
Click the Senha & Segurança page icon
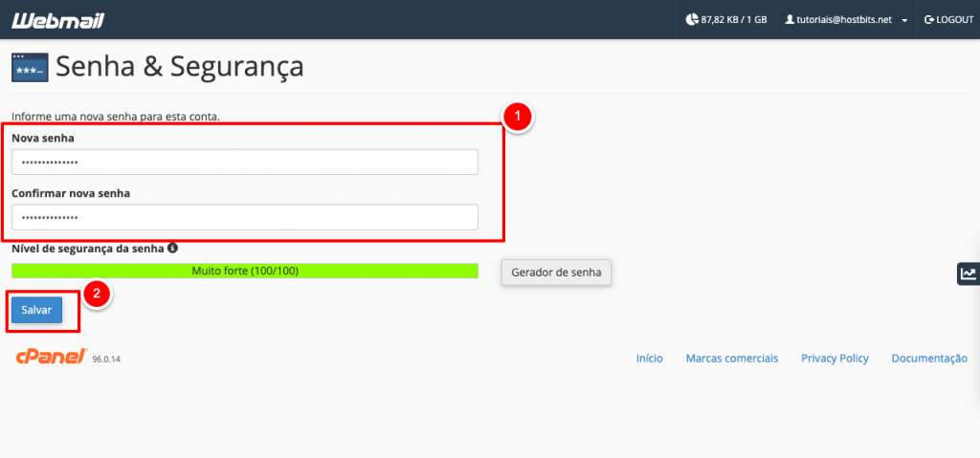coord(30,68)
